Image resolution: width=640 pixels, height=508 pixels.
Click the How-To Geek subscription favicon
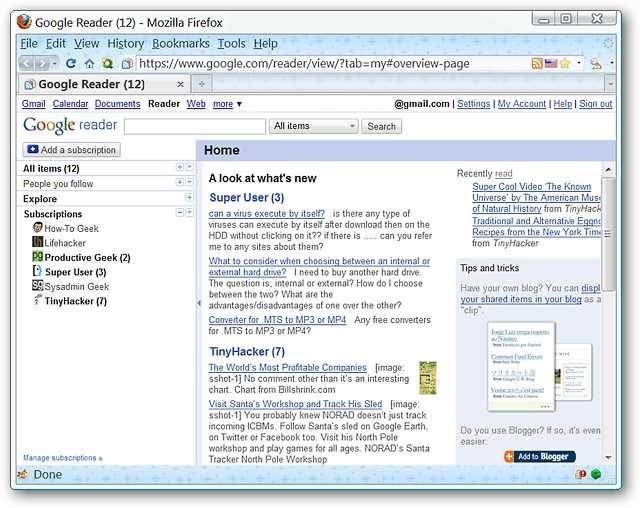click(38, 227)
